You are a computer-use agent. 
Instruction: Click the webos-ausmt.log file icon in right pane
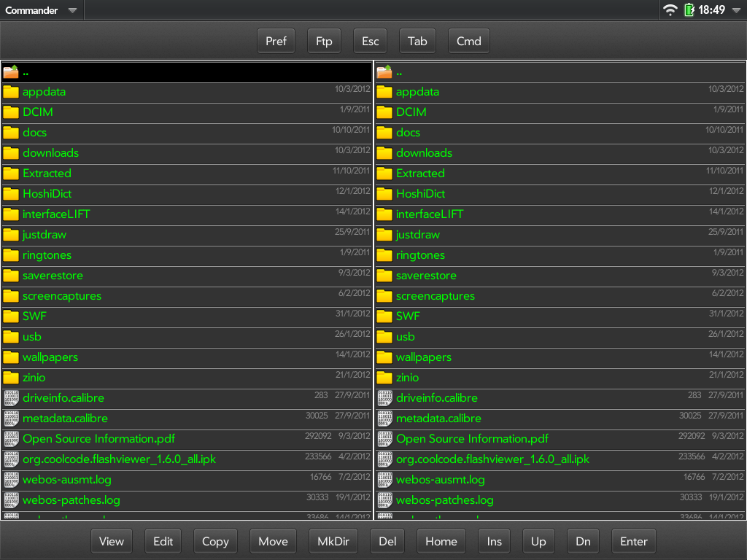[384, 480]
